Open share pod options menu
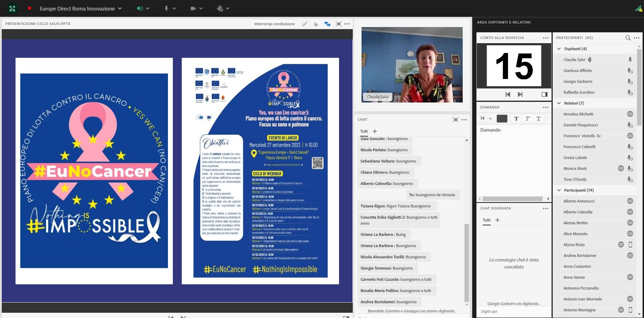The height and width of the screenshot is (318, 644). click(347, 24)
